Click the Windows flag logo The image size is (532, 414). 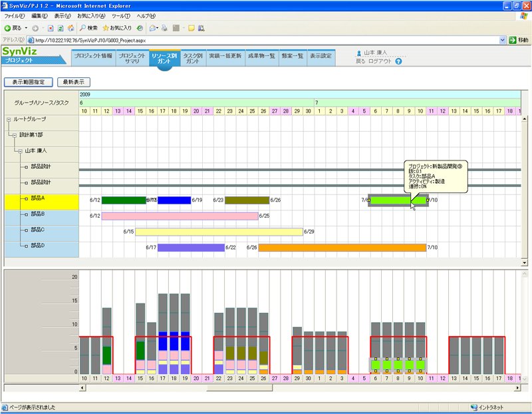524,16
